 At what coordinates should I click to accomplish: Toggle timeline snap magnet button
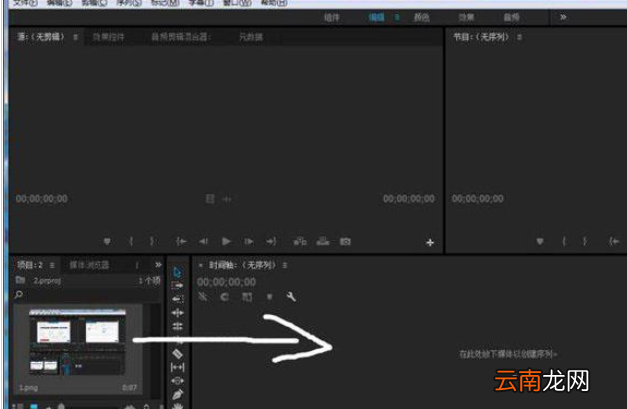(x=225, y=297)
